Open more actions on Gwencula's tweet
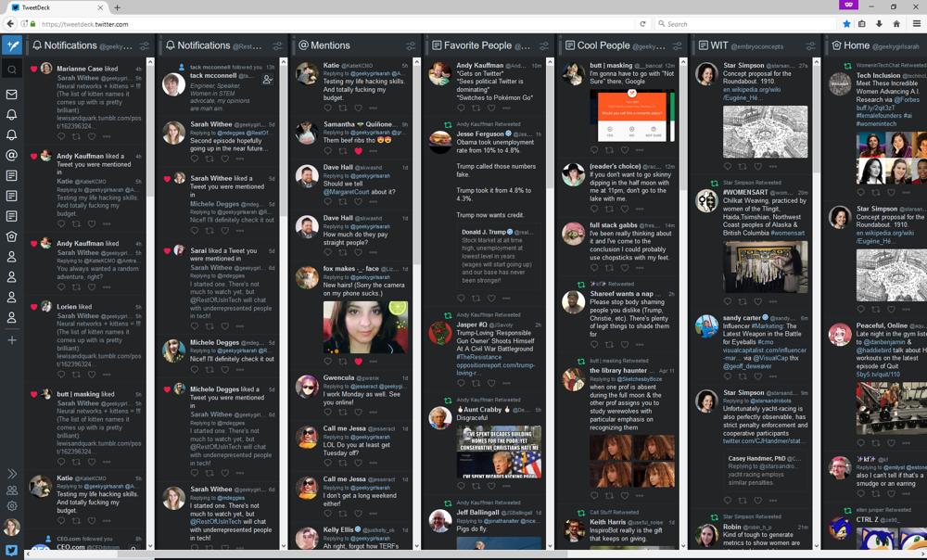The height and width of the screenshot is (560, 927). tap(373, 413)
